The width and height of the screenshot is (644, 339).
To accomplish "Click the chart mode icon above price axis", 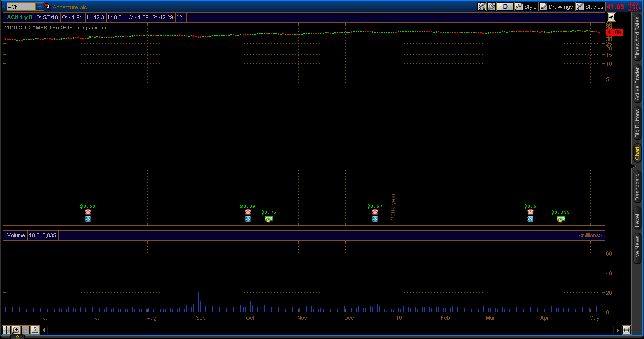I will pyautogui.click(x=611, y=17).
